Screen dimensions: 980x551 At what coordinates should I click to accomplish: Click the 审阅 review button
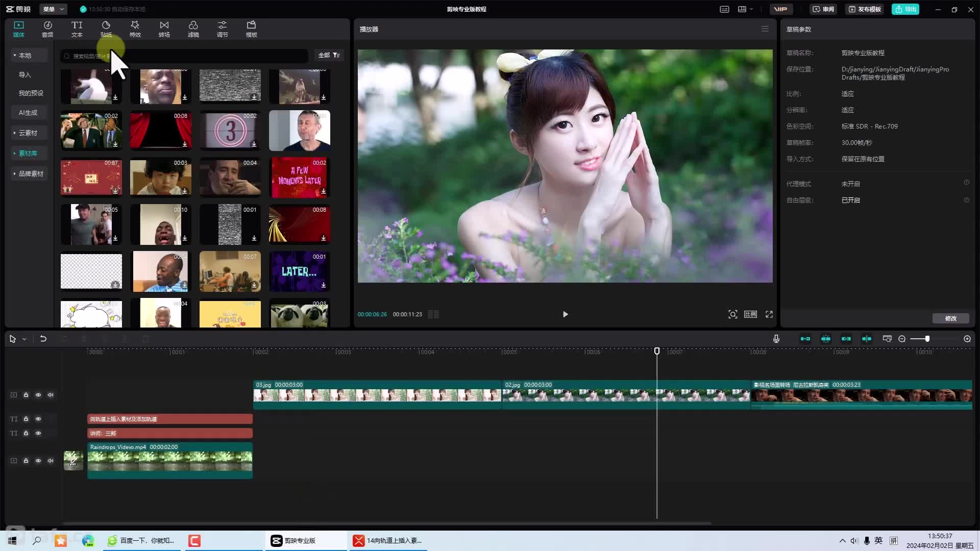point(823,9)
